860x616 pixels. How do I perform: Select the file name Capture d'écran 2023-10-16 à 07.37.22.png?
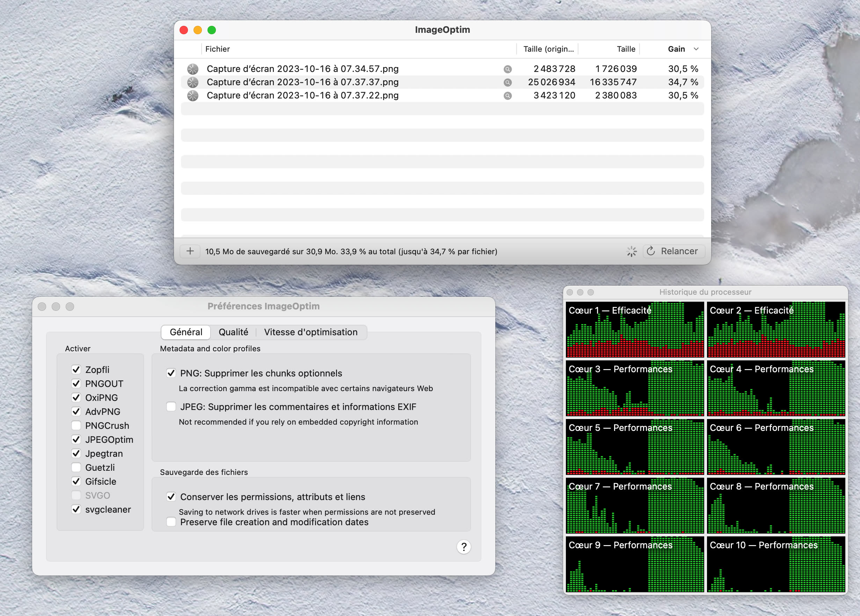click(303, 96)
